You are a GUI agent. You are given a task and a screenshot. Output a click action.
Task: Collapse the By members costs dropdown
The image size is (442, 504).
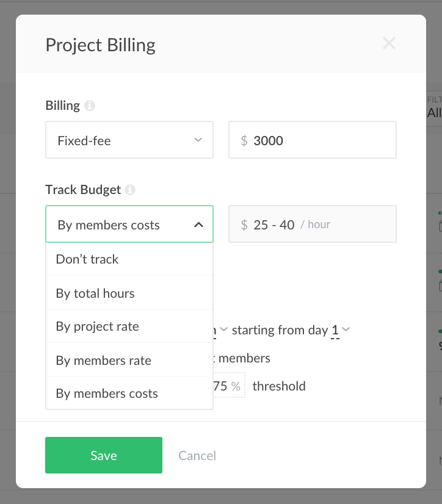pyautogui.click(x=198, y=225)
